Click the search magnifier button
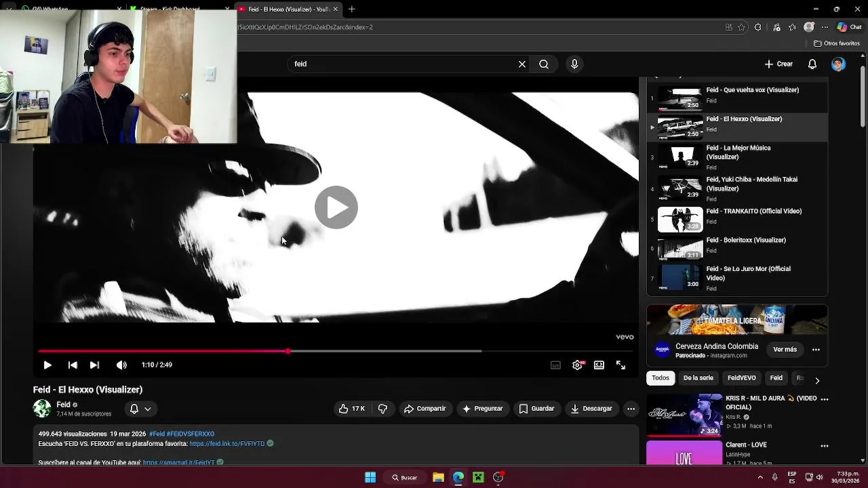 [544, 64]
